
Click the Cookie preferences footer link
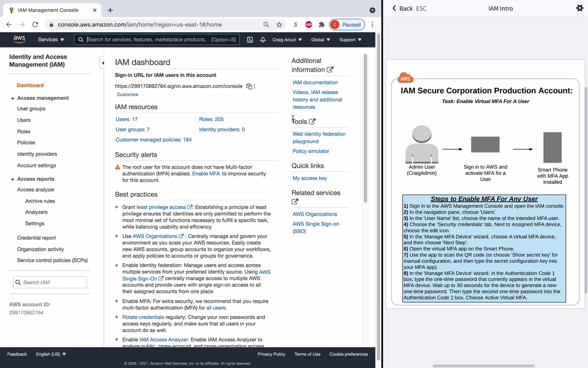[x=349, y=354]
